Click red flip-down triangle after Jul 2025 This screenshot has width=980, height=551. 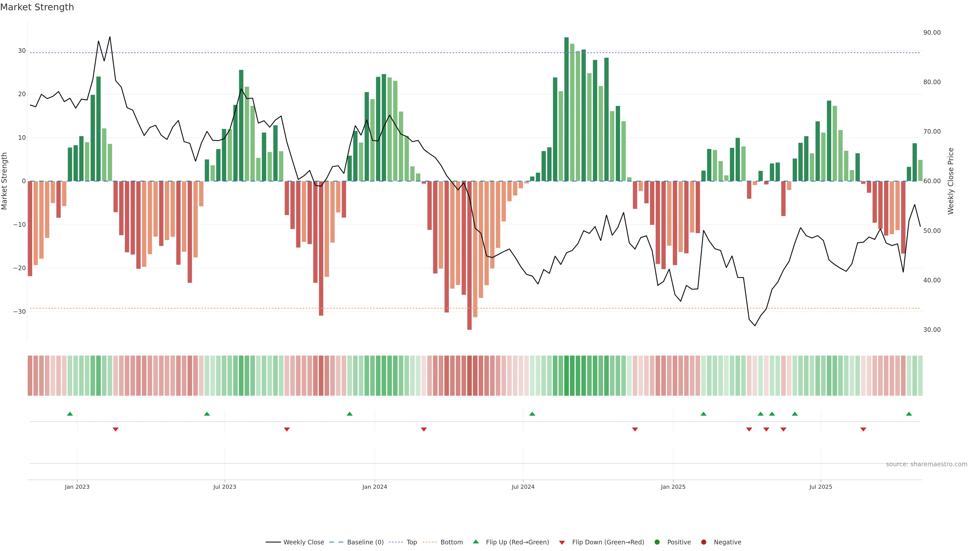(863, 429)
